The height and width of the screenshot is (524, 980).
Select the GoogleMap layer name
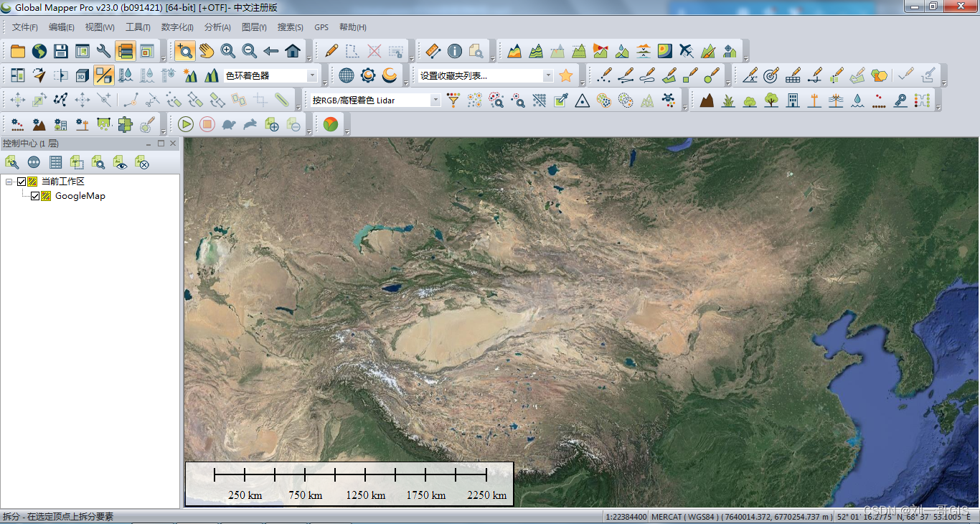point(80,196)
